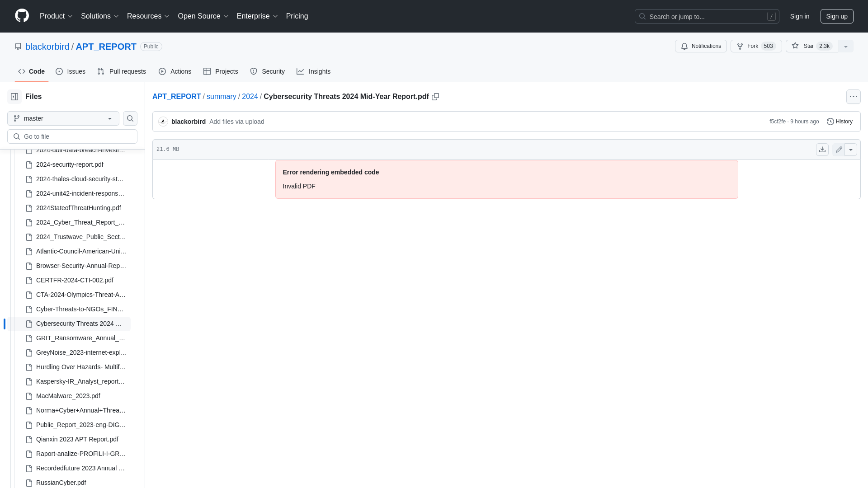This screenshot has width=868, height=488.
Task: Open the Public_Report_2023-eng-DIG file
Action: (x=81, y=425)
